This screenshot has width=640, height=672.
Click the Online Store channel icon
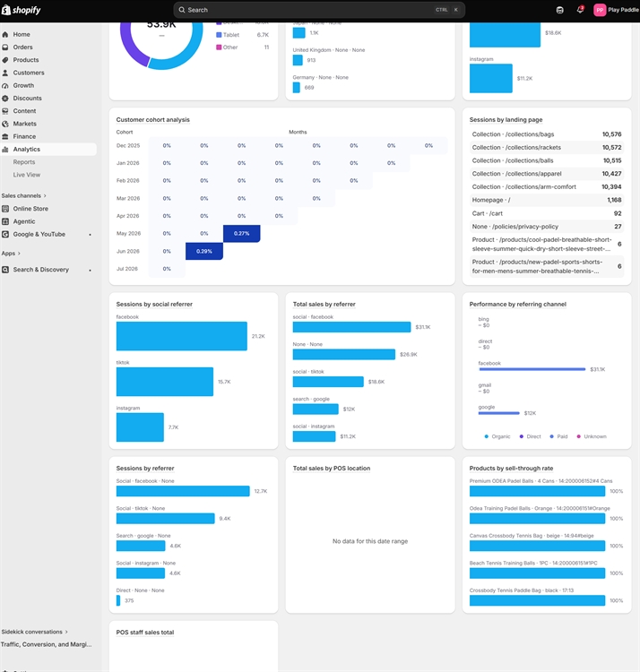[x=5, y=209]
